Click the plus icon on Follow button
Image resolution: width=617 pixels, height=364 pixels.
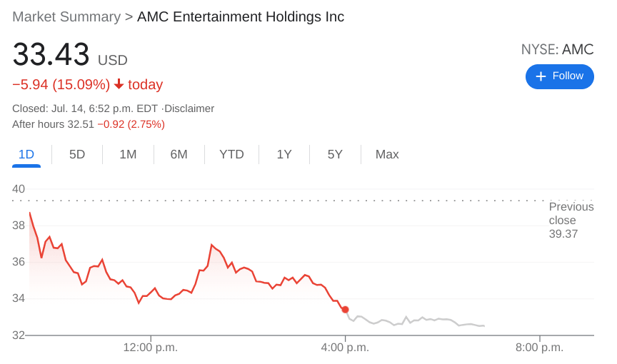[541, 76]
